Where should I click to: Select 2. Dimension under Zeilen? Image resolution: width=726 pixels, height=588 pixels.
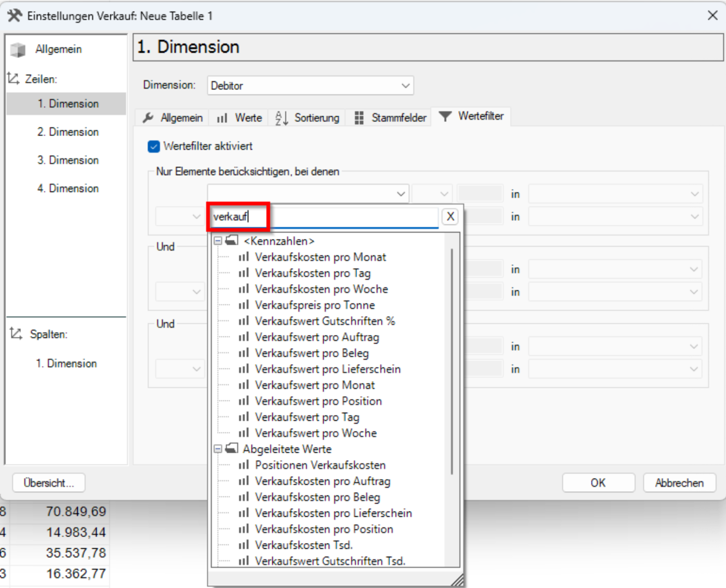pos(68,132)
